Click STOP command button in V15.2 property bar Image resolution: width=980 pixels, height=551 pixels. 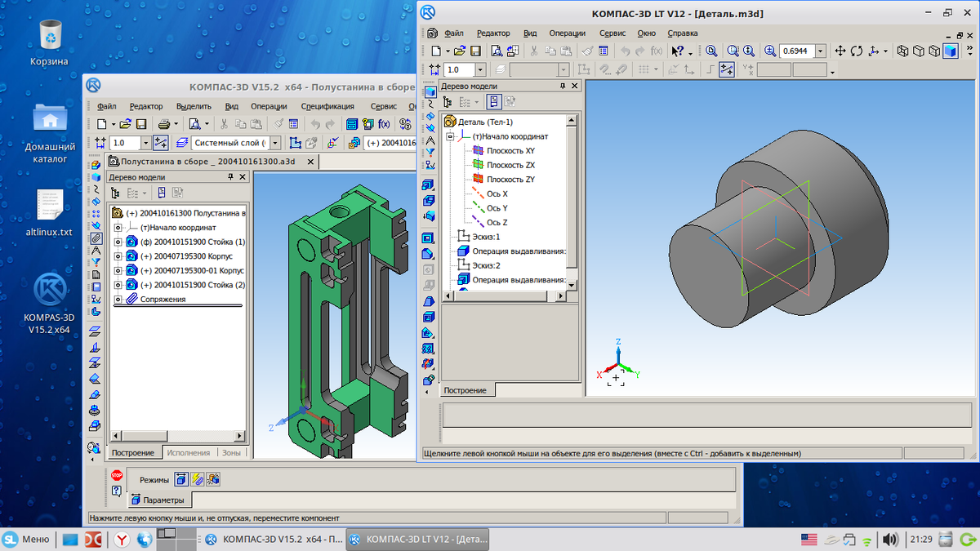(x=116, y=475)
